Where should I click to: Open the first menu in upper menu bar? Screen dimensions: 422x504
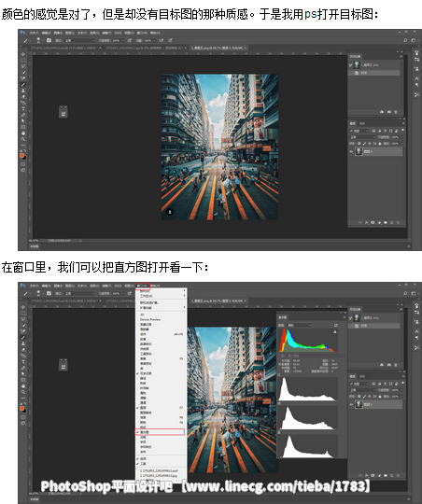(35, 33)
